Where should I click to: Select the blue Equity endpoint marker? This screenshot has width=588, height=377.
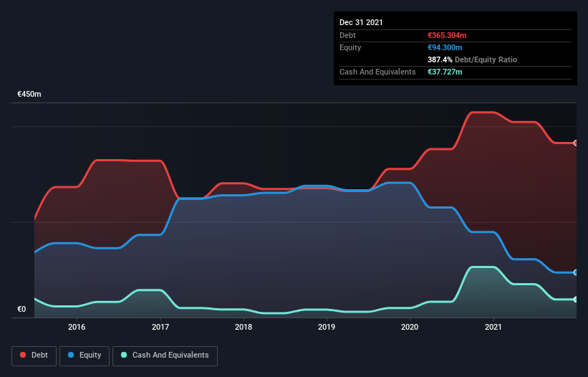coord(576,272)
